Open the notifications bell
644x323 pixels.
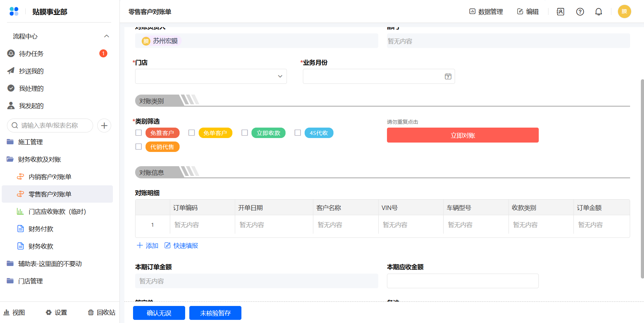[598, 11]
